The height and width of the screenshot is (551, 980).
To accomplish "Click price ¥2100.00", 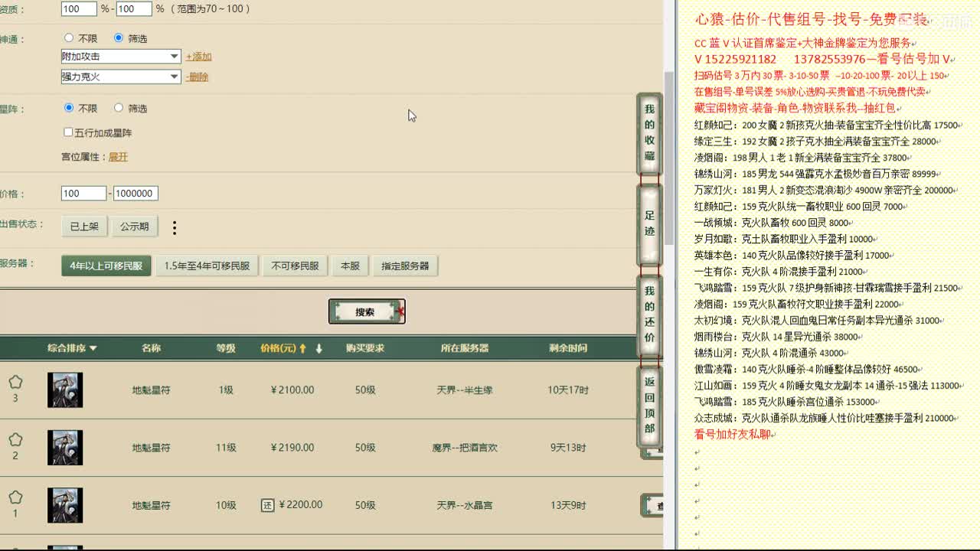I will pos(292,390).
